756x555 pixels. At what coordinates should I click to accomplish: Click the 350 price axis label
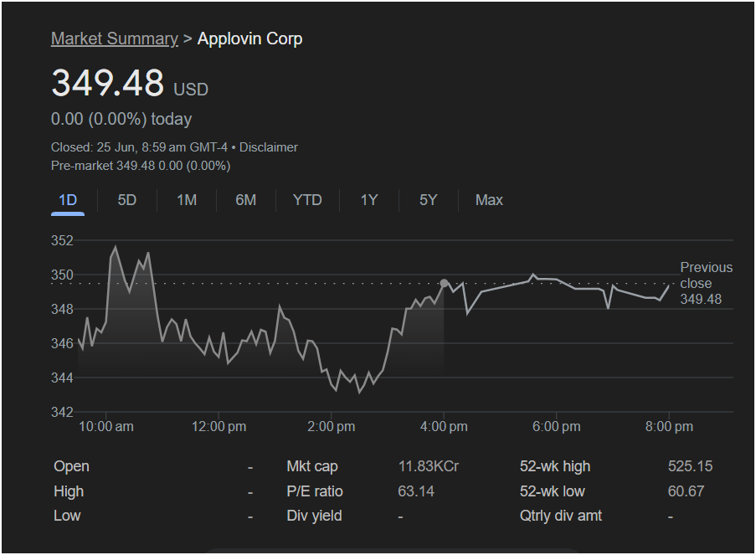click(62, 275)
